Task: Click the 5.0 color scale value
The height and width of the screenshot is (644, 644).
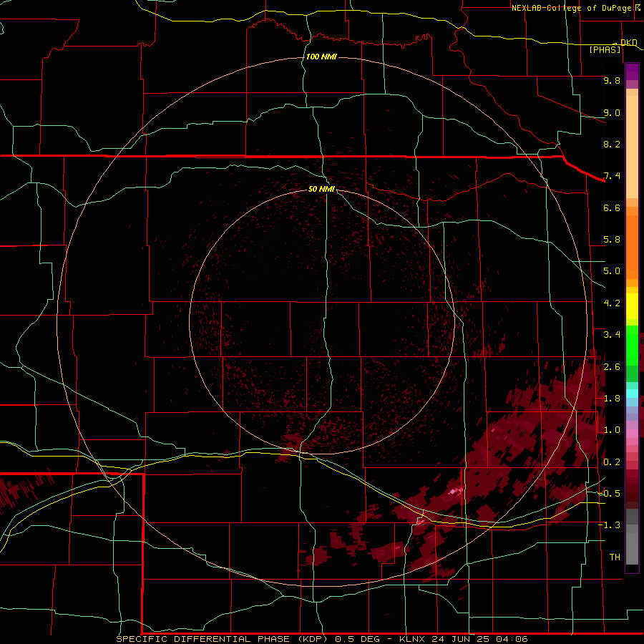Action: coord(612,271)
